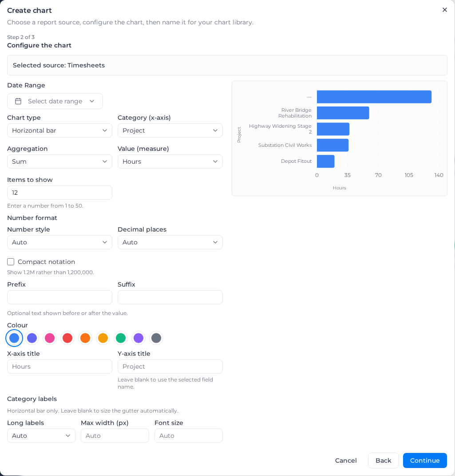Open the Category (x-axis) Project dropdown
Viewport: 455px width, 476px height.
170,130
